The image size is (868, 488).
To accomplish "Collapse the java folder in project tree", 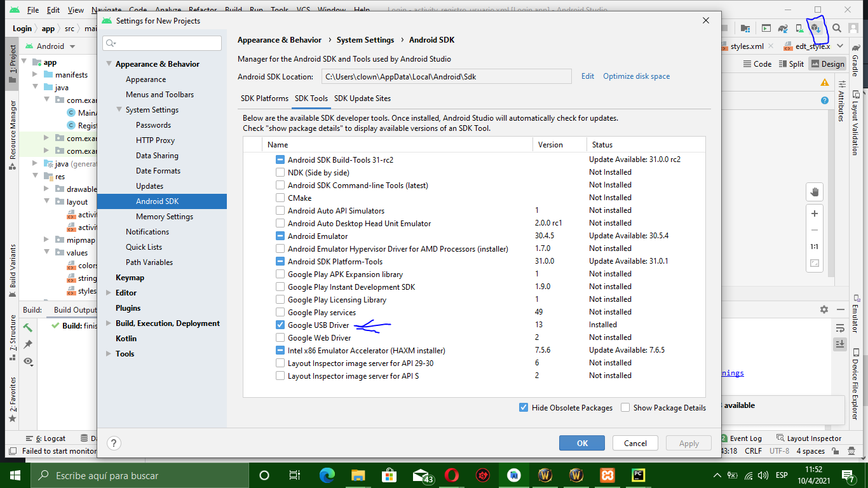I will pos(36,88).
